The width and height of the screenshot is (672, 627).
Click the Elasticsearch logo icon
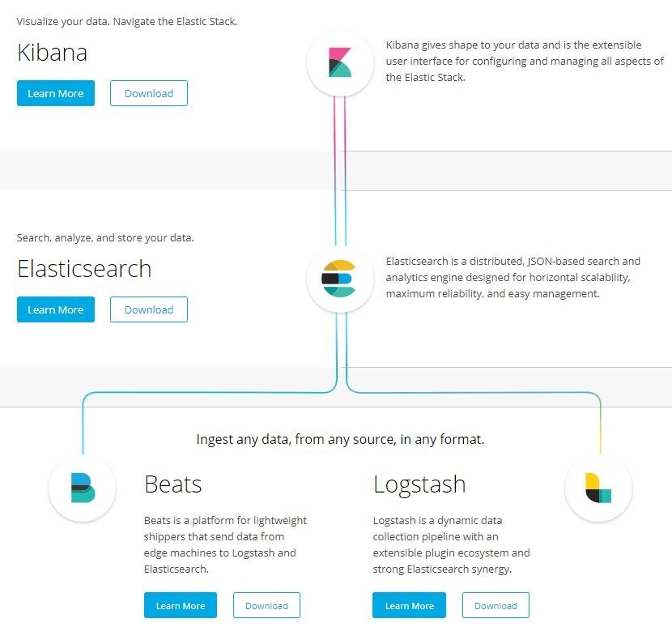pos(340,279)
